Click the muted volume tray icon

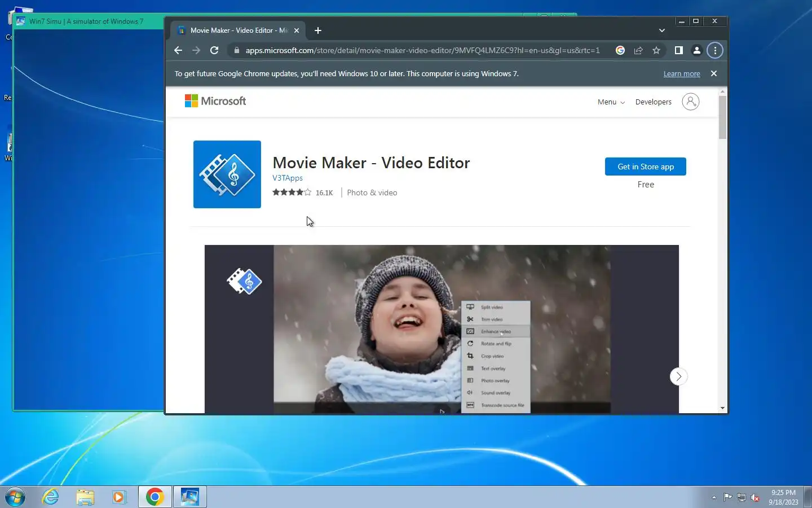[x=756, y=497]
